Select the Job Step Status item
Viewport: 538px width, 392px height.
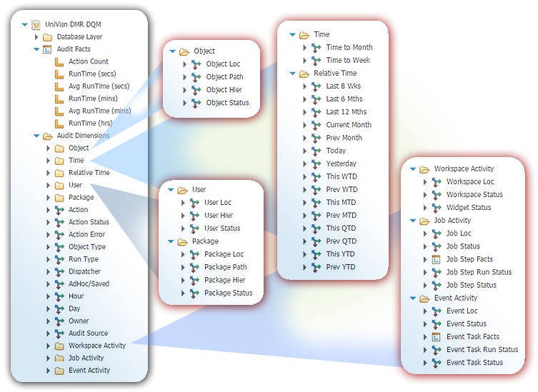[472, 286]
